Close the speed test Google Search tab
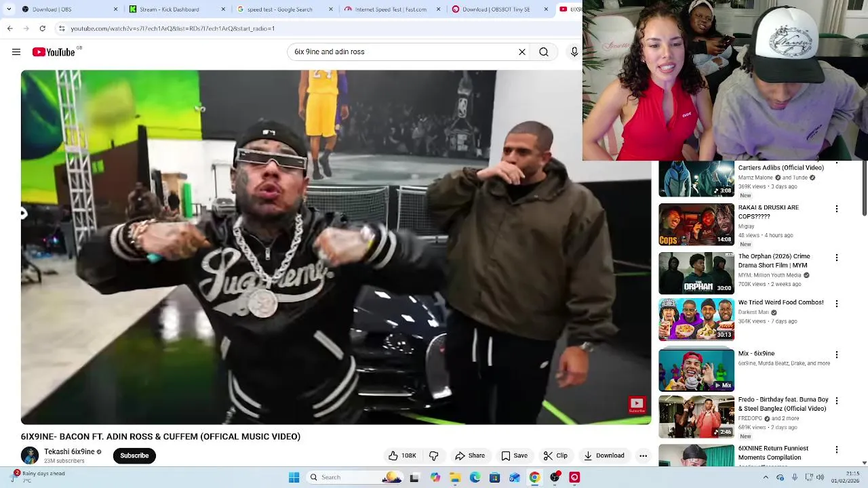This screenshot has height=488, width=868. tap(331, 9)
